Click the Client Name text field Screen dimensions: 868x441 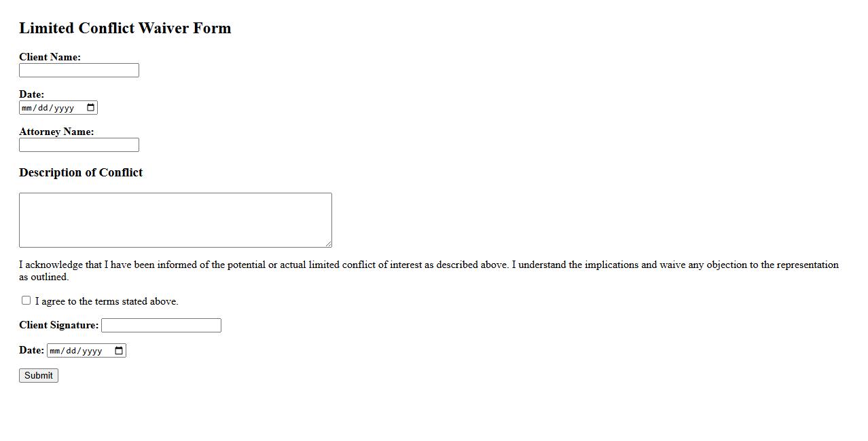tap(79, 71)
